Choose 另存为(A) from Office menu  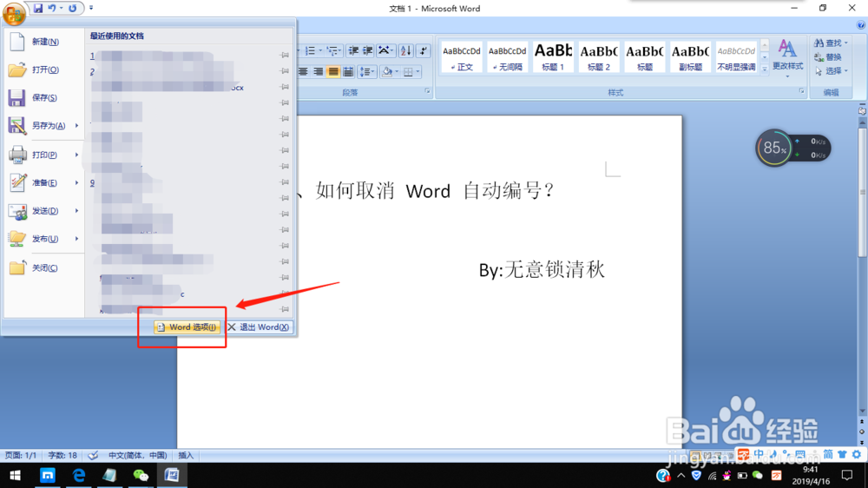(43, 126)
